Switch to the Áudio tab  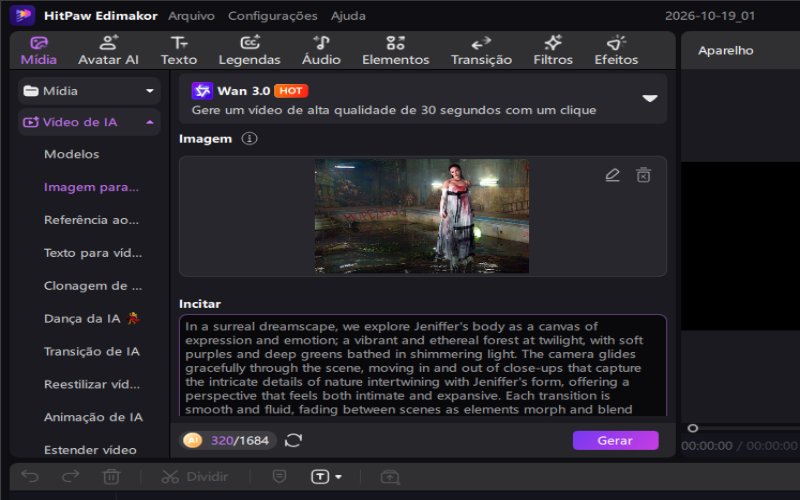pyautogui.click(x=321, y=51)
